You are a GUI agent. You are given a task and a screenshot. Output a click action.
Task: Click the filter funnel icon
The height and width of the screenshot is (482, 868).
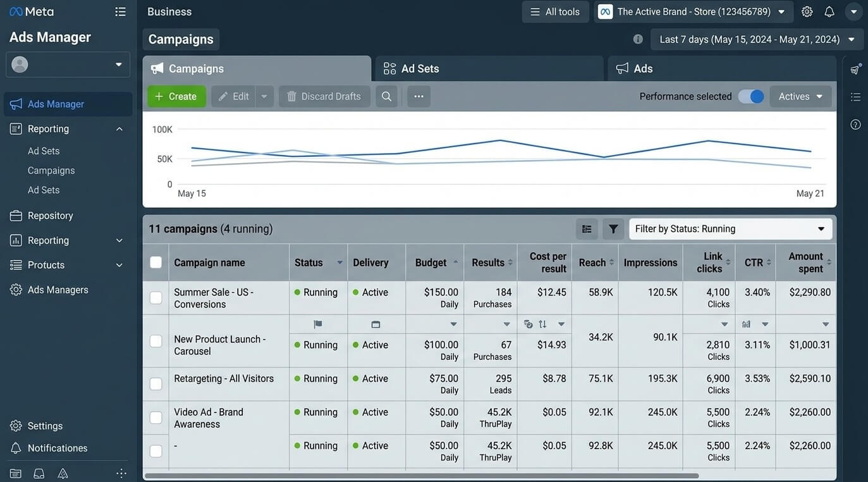(613, 229)
